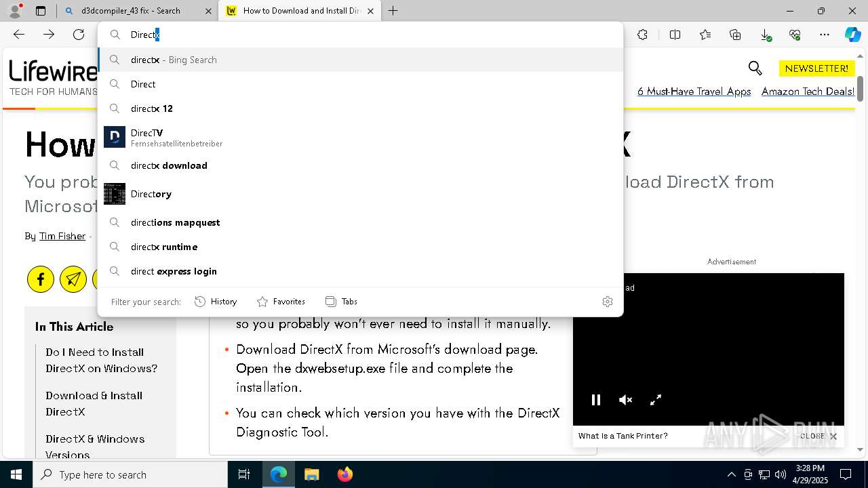Open the taskbar clock and date
The width and height of the screenshot is (868, 488).
pos(810,474)
